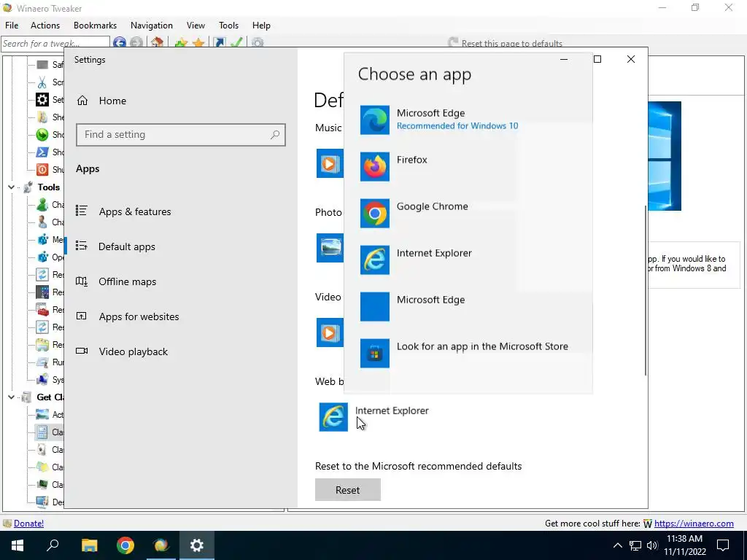
Task: Select the PowerShell icon tree item
Action: point(42,152)
